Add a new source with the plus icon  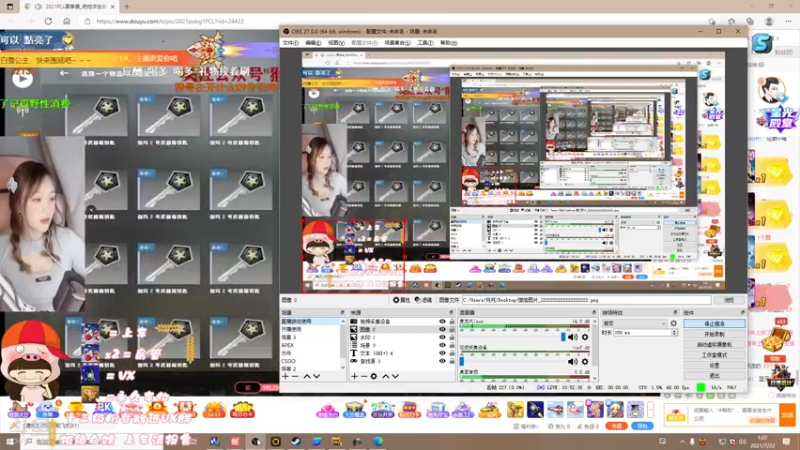(355, 377)
